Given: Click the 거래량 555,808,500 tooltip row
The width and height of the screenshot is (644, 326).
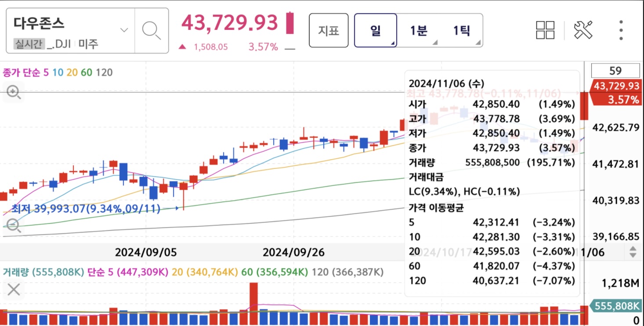Looking at the screenshot, I should coord(492,163).
